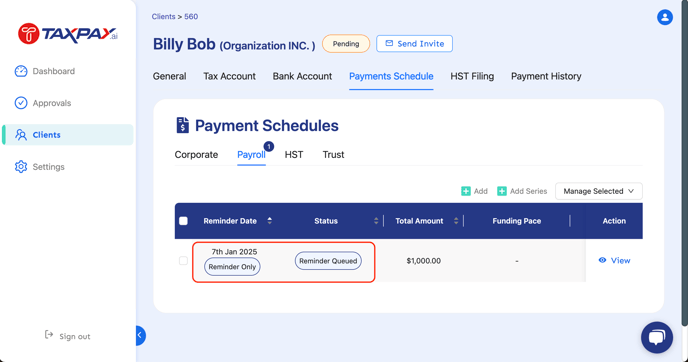Screen dimensions: 688x362
Task: Open the Manage Selected dropdown
Action: click(x=598, y=191)
